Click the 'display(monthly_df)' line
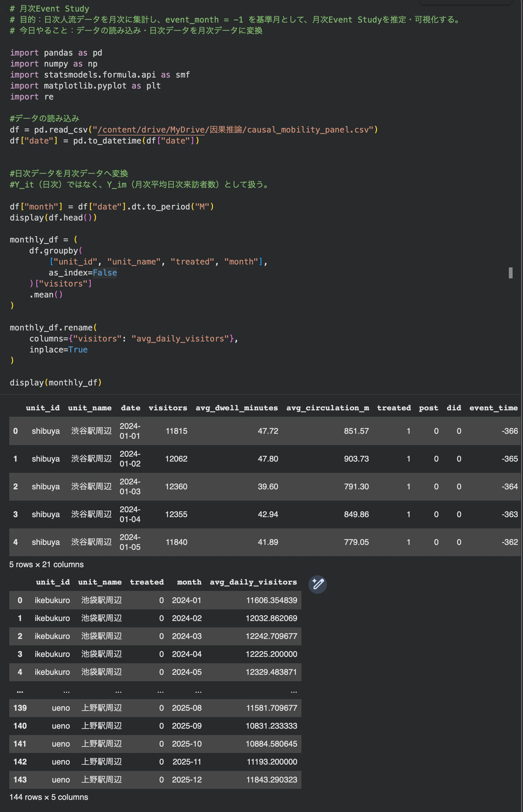This screenshot has height=812, width=523. click(x=56, y=383)
